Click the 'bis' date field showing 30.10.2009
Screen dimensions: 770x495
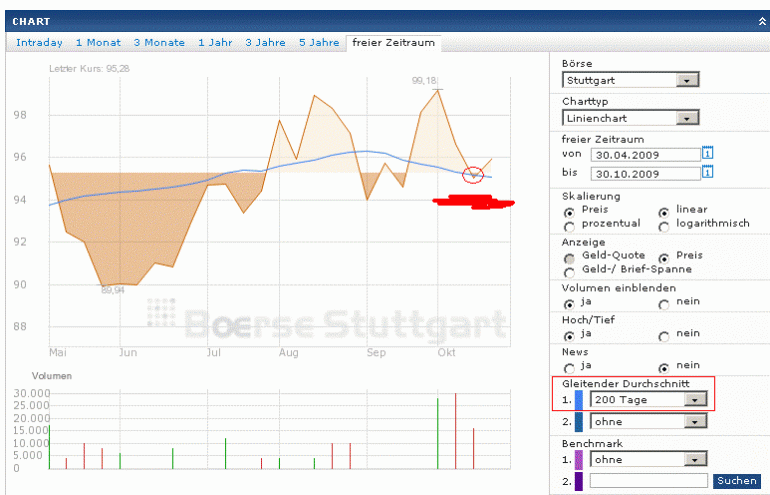click(x=645, y=174)
